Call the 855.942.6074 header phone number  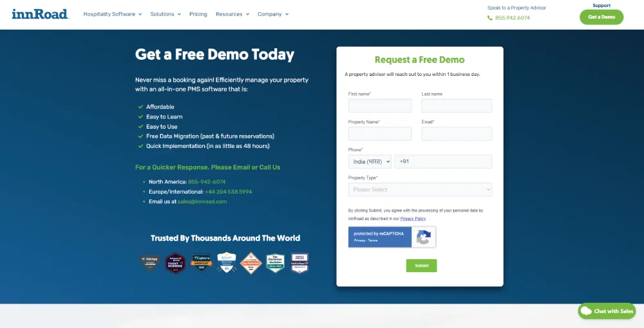pyautogui.click(x=512, y=18)
